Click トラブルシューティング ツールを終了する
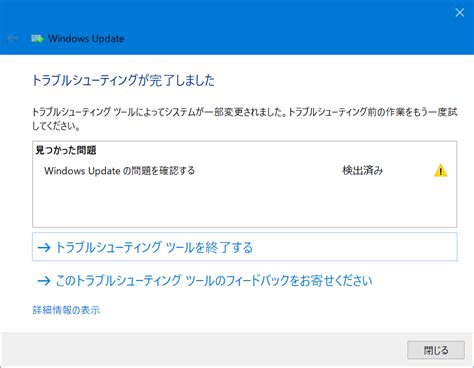Screen dimensions: 474x368 (245, 247)
